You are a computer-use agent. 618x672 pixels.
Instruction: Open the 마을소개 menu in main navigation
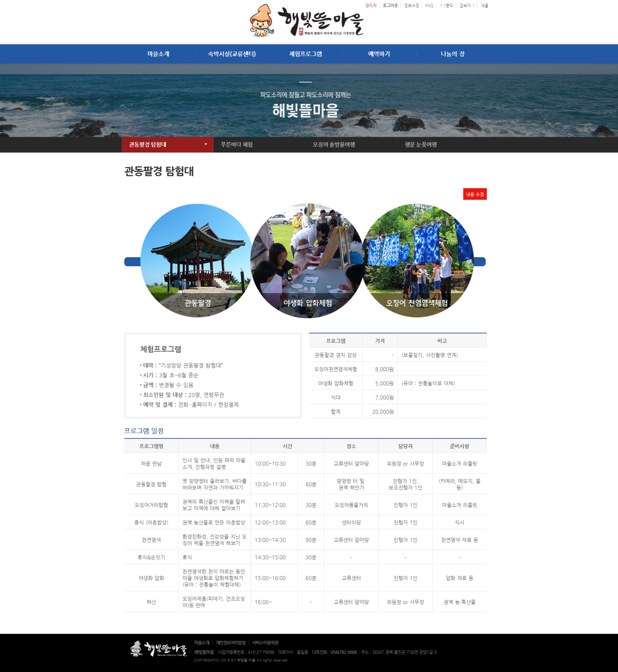coord(158,54)
